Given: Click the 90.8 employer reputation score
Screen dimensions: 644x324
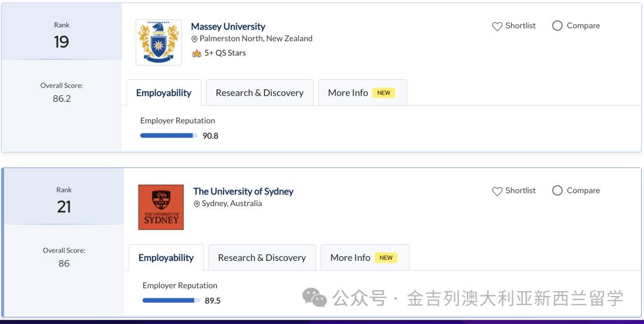Looking at the screenshot, I should (210, 136).
